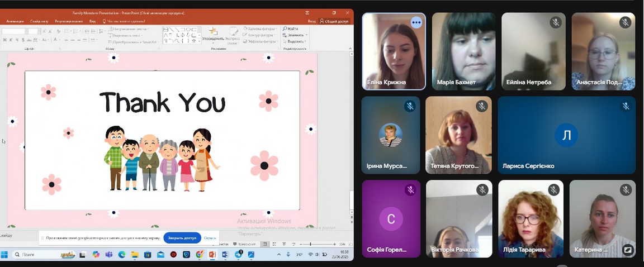This screenshot has width=644, height=267.
Task: Open the font name combo box
Action: [x=15, y=31]
